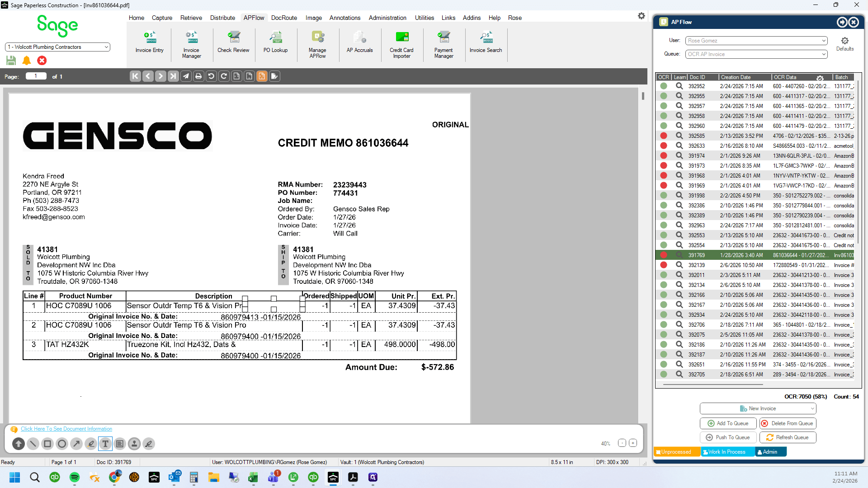Click the send paper-plane icon
Viewport: 868px width, 488px height.
[186, 76]
